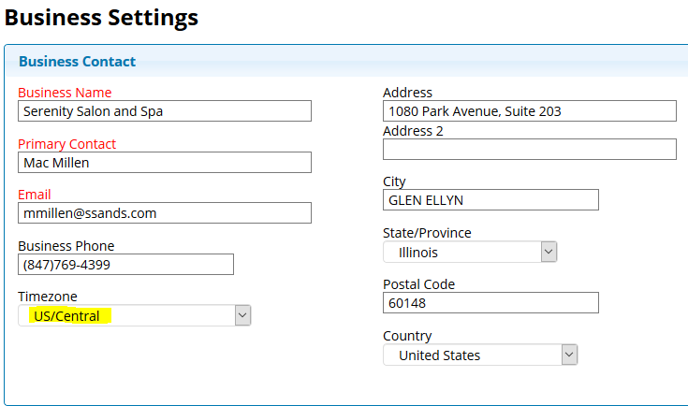The image size is (688, 406).
Task: Click the Timezone label
Action: pos(47,297)
